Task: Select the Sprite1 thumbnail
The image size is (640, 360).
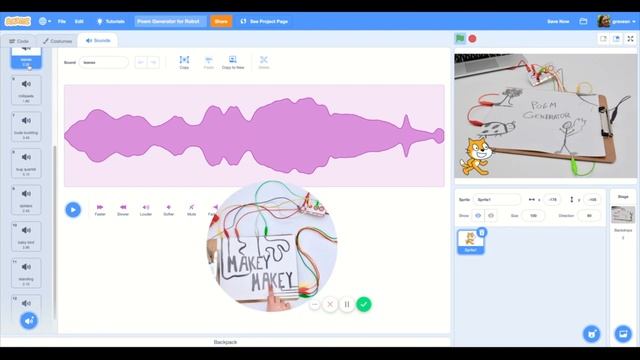Action: click(471, 242)
